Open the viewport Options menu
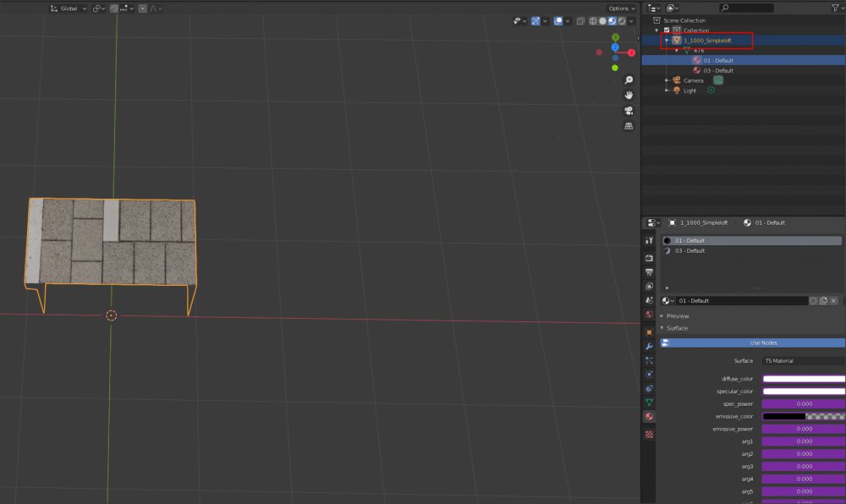The image size is (846, 504). point(620,8)
